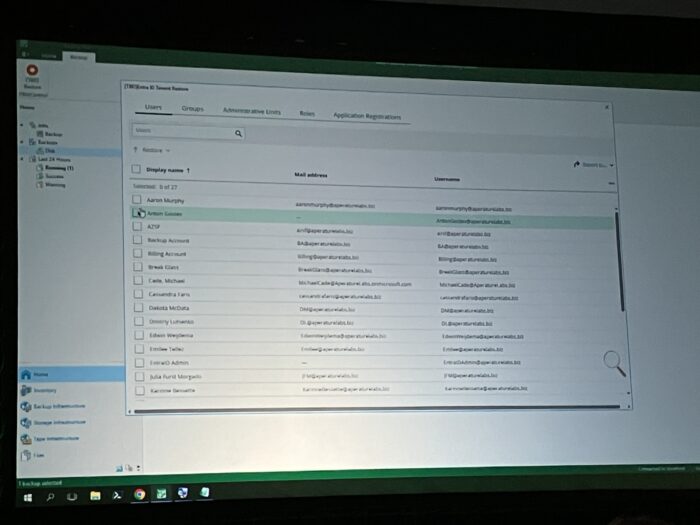Click the large magnifier icon in dialog
This screenshot has height=525, width=700.
pos(615,363)
